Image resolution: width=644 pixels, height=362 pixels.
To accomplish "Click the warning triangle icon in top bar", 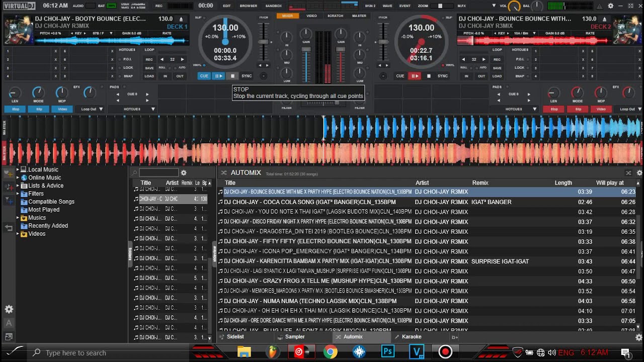I will [x=600, y=6].
